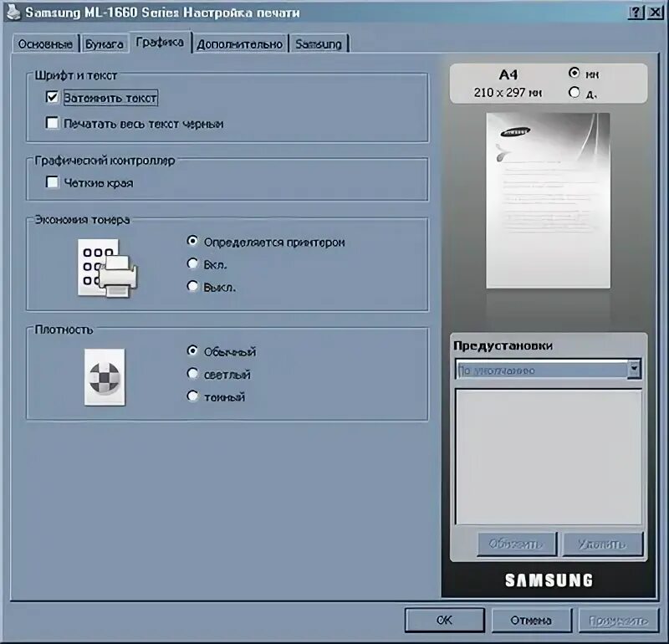Click the presets Обновить button
Viewport: 669px width, 644px height.
tap(516, 544)
